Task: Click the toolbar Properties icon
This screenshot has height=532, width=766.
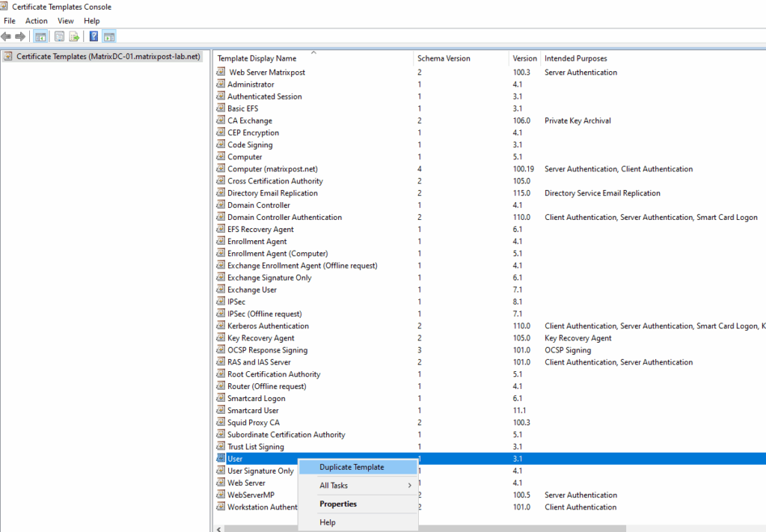Action: (59, 37)
